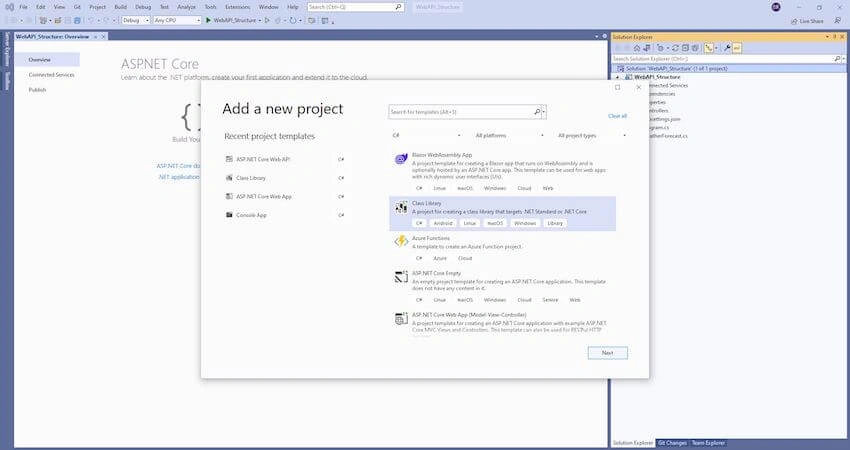Click Visual Studio Search (Ctrl+Q) field
This screenshot has width=850, height=450.
pyautogui.click(x=351, y=7)
